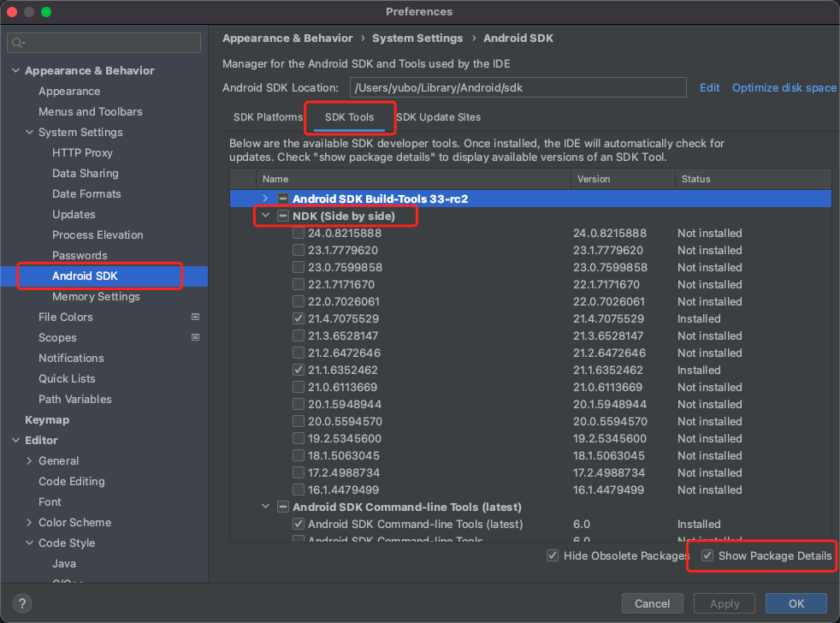Toggle Show Package Details checkbox
Image resolution: width=840 pixels, height=623 pixels.
(707, 555)
